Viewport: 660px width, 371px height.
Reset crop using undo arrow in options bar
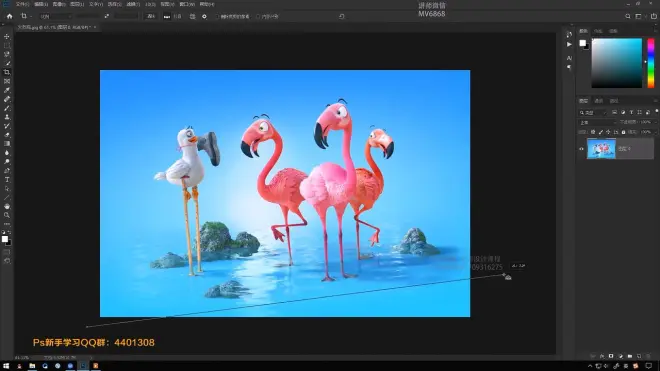click(341, 16)
